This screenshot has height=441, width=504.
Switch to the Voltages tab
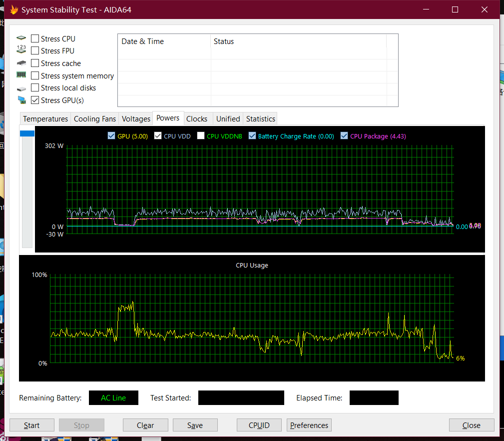(x=136, y=118)
